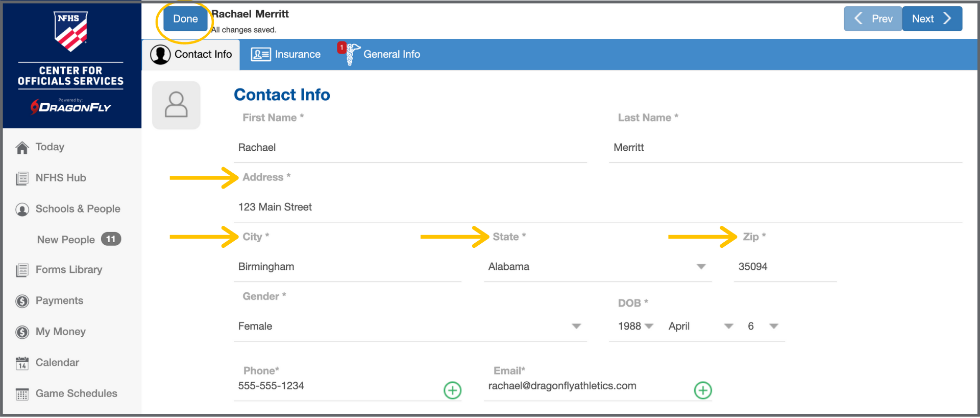Open New People in sidebar
The image size is (980, 418).
66,240
